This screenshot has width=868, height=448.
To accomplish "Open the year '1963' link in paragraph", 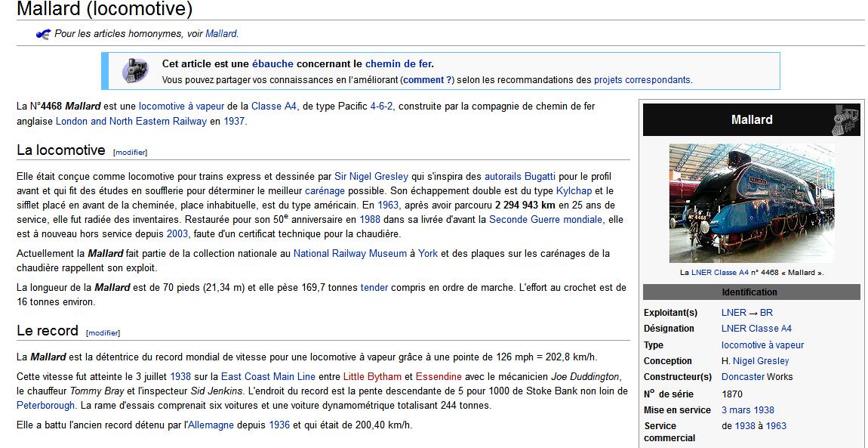I will click(x=388, y=205).
